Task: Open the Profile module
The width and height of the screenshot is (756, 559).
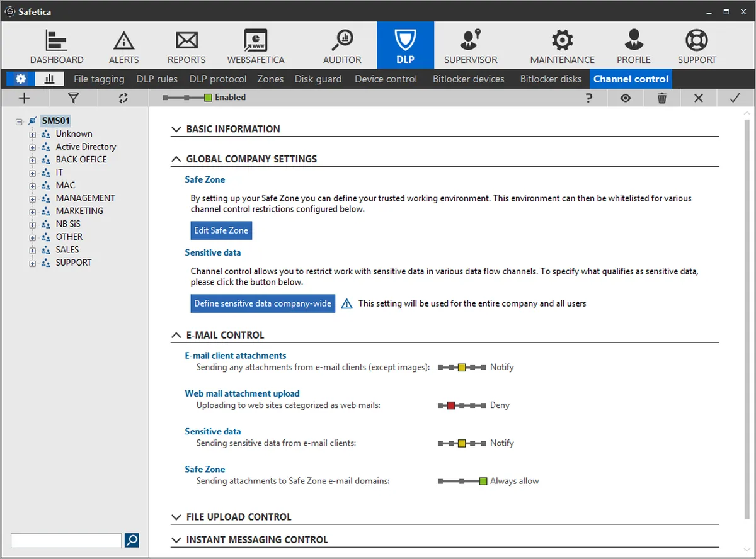Action: [634, 47]
